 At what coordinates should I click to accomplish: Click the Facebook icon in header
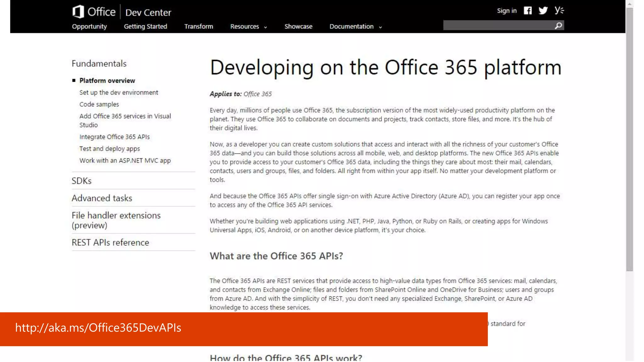(x=528, y=11)
